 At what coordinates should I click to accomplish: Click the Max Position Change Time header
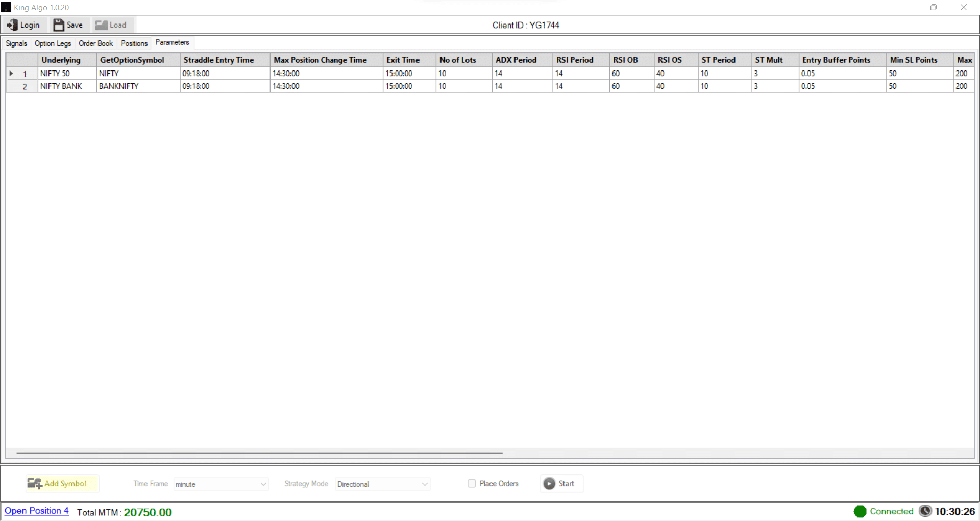coord(326,60)
